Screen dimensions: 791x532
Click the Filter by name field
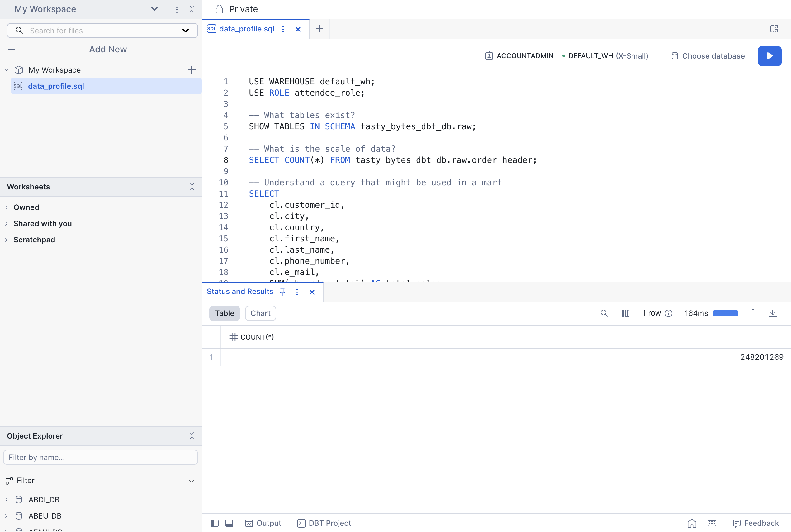(100, 457)
